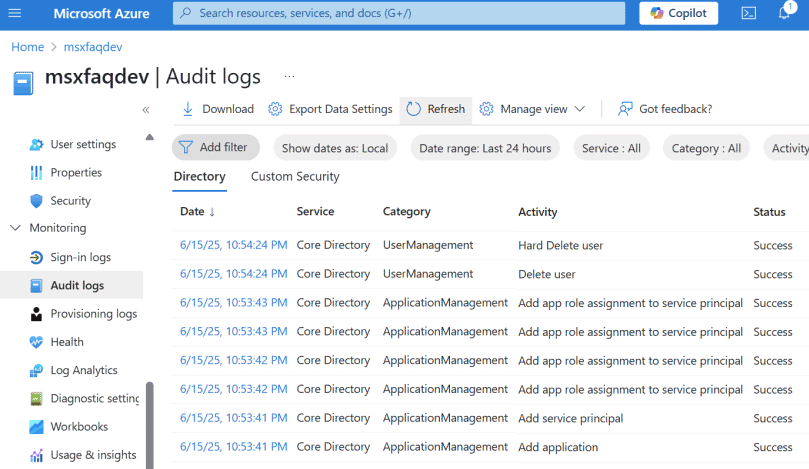The height and width of the screenshot is (469, 809).
Task: Click the Usage & insights icon
Action: [36, 455]
